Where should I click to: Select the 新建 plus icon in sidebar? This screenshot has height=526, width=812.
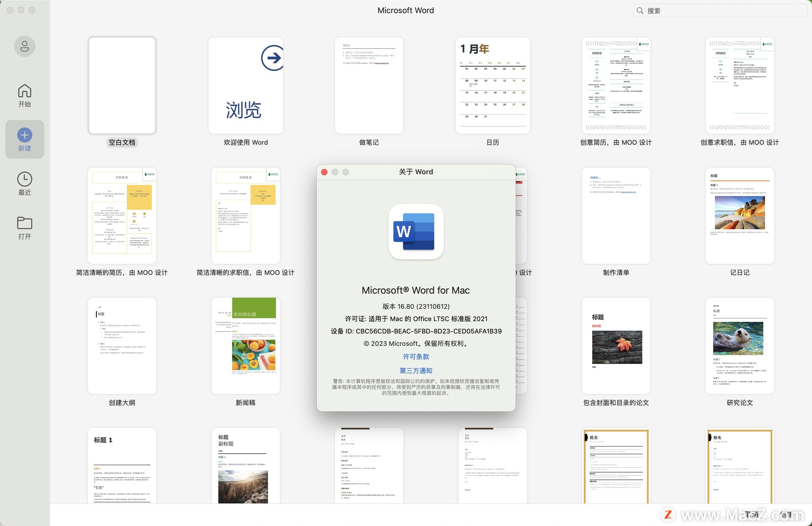[25, 135]
